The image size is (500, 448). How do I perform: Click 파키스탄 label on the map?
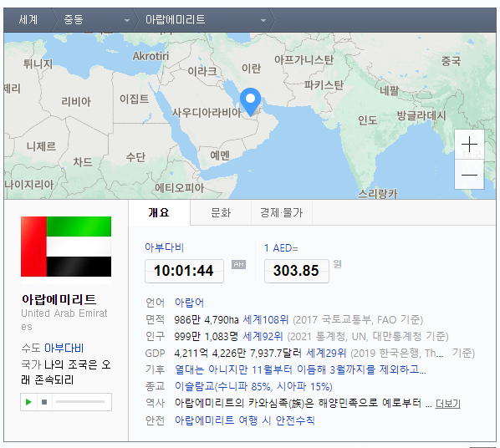point(324,85)
